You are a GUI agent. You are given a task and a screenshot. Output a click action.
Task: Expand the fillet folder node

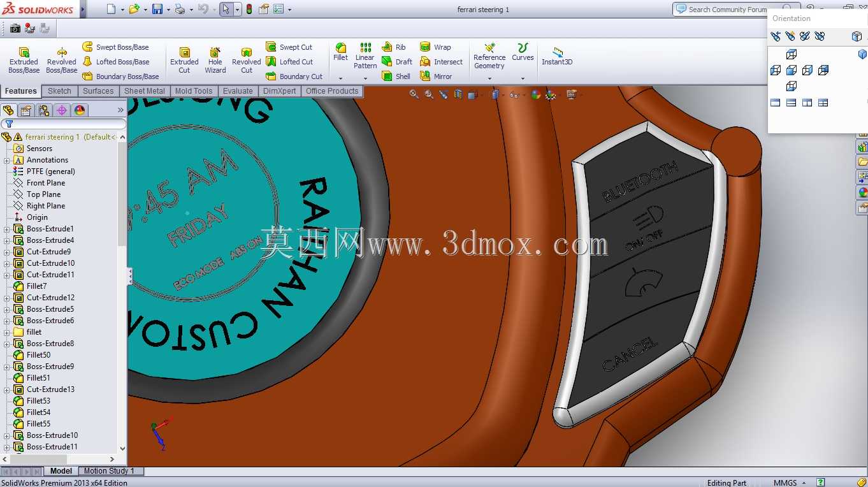pos(7,332)
